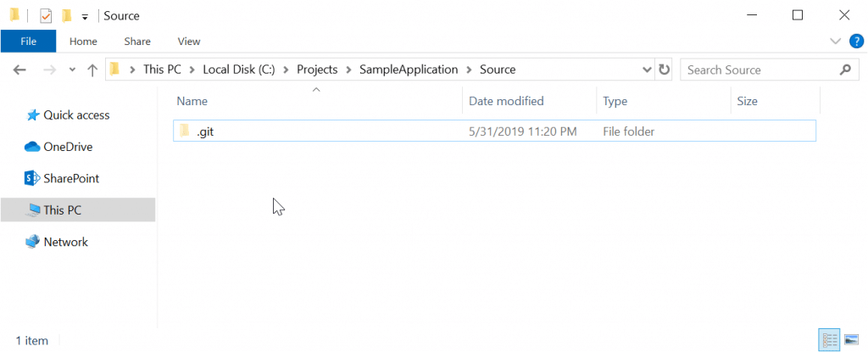Click SampleApplication in the breadcrumb path
868x352 pixels.
pyautogui.click(x=409, y=70)
